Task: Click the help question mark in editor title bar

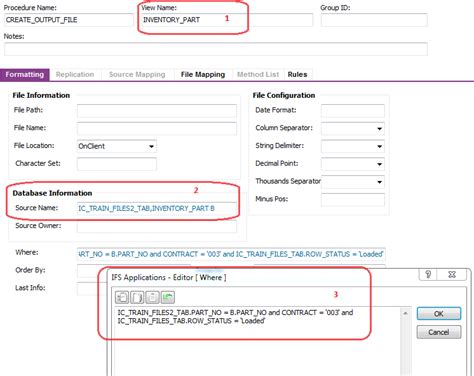Action: pyautogui.click(x=428, y=275)
